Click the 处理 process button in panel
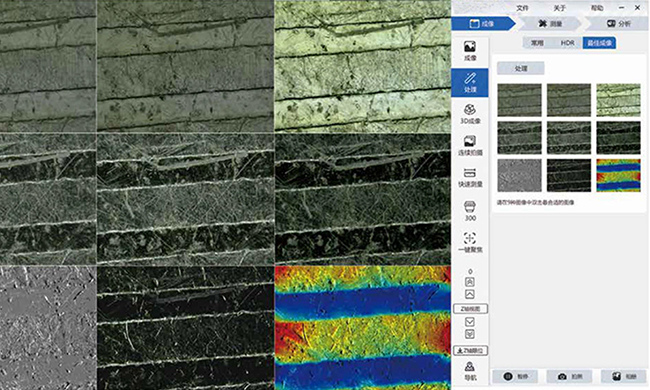Image resolution: width=650 pixels, height=390 pixels. pyautogui.click(x=521, y=68)
